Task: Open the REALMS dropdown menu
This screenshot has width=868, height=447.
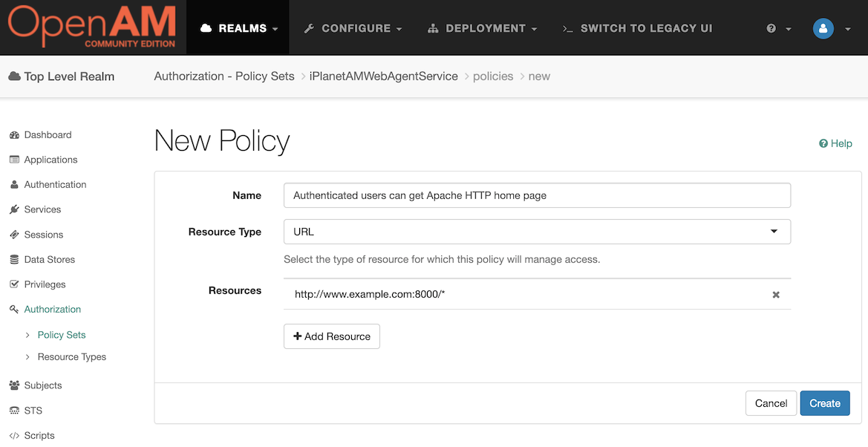Action: pos(238,27)
